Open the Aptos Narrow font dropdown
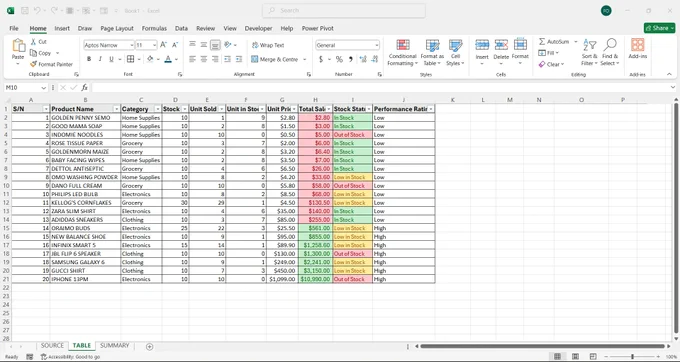680x362 pixels. pyautogui.click(x=131, y=45)
